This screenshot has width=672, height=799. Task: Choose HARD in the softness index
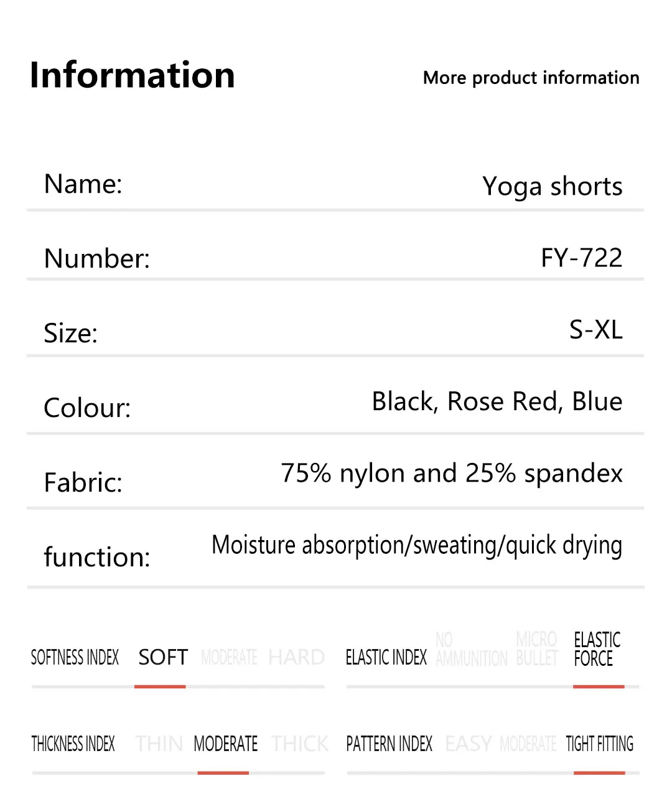[296, 657]
